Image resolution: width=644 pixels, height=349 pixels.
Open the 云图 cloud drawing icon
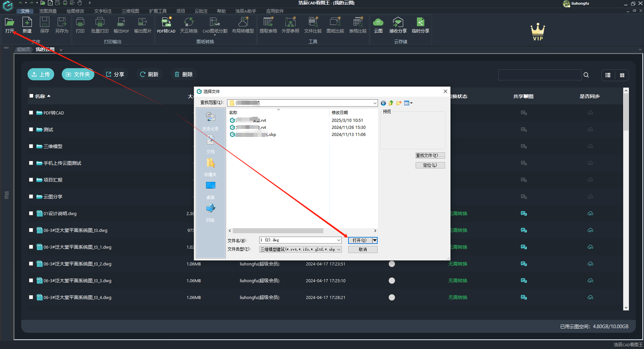click(378, 25)
